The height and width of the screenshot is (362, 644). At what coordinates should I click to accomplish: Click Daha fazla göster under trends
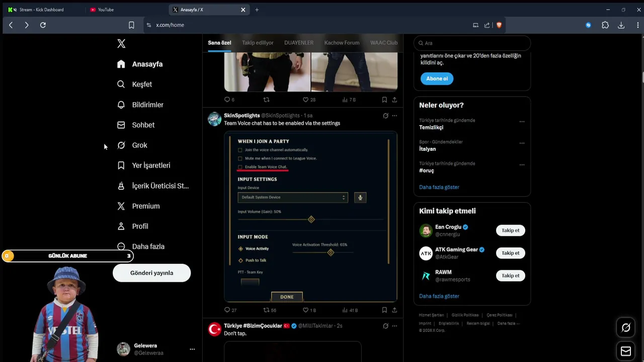[x=439, y=187]
